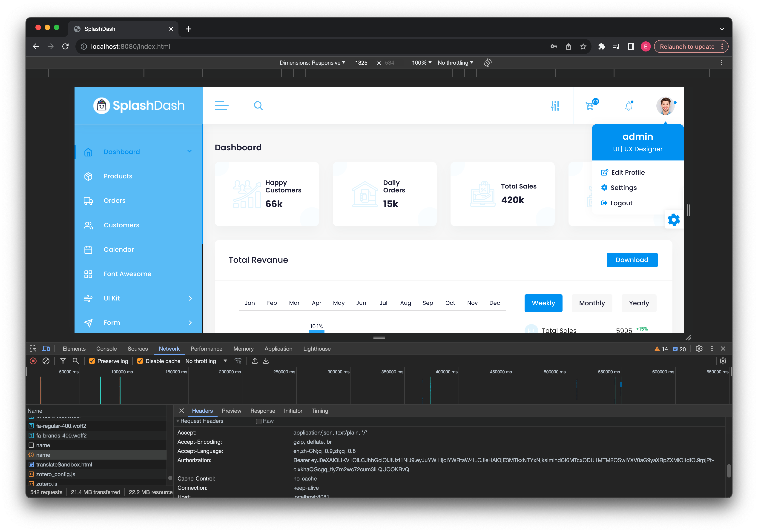Toggle the device toolbar icon in DevTools

pos(46,349)
